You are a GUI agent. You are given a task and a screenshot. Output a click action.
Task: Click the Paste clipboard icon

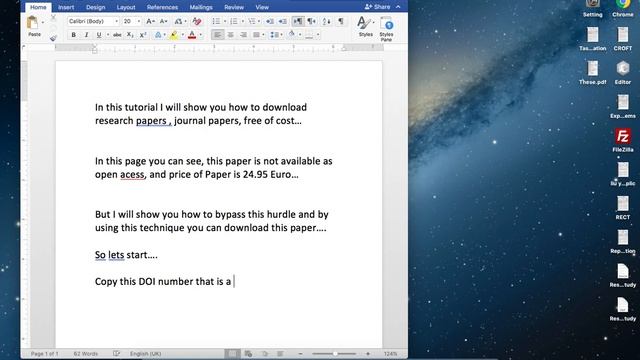pos(32,23)
